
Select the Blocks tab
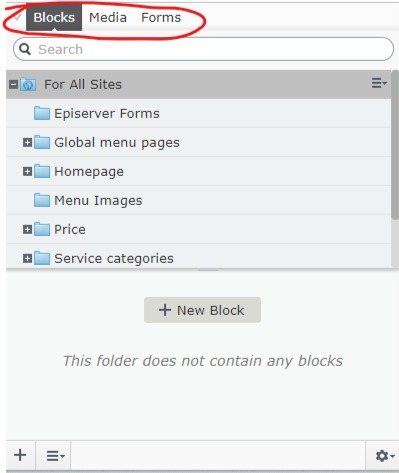[x=54, y=18]
